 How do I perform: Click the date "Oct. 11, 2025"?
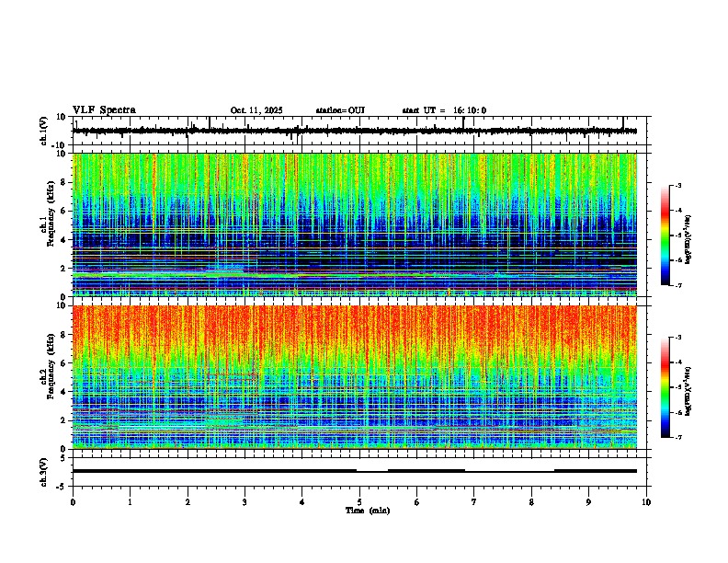(256, 110)
